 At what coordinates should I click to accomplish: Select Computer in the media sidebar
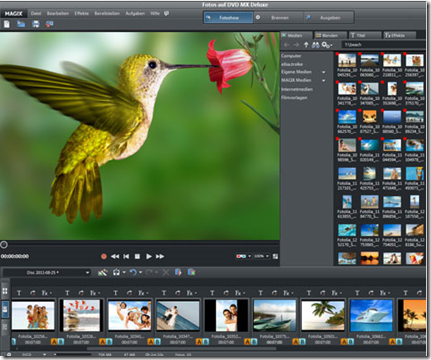tap(291, 56)
